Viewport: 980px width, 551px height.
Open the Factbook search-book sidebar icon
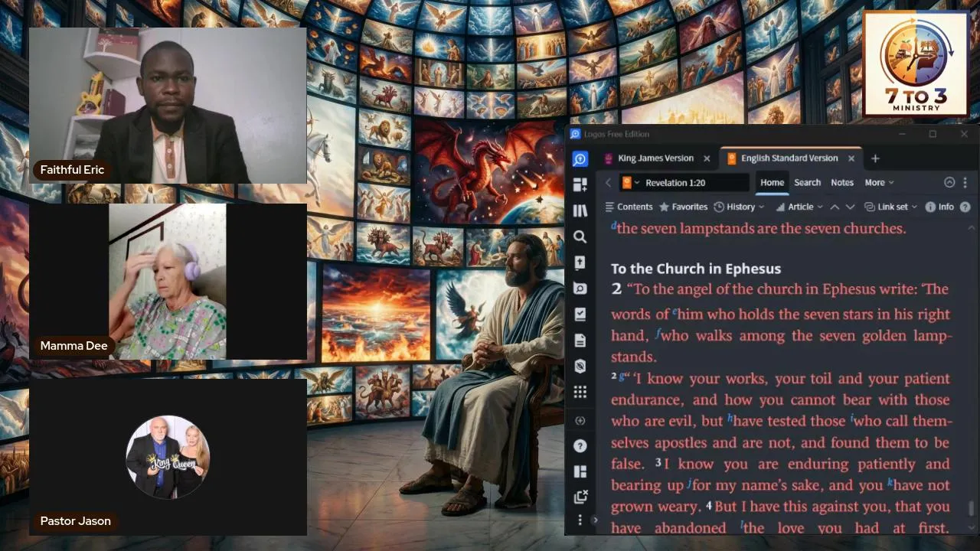[x=580, y=289]
